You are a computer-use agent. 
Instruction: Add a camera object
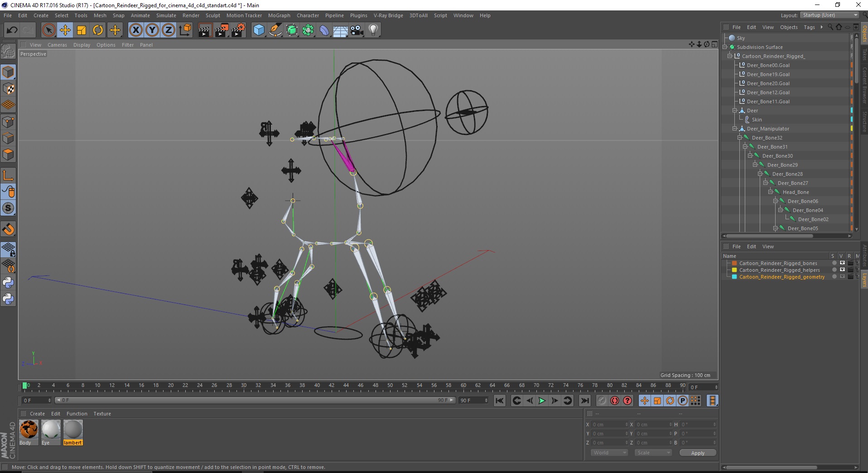tap(357, 30)
